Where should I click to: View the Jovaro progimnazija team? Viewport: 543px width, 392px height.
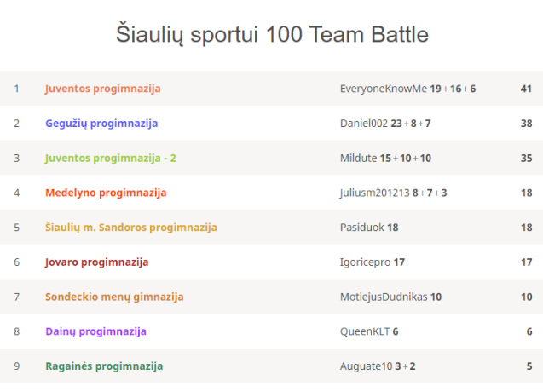coord(96,262)
